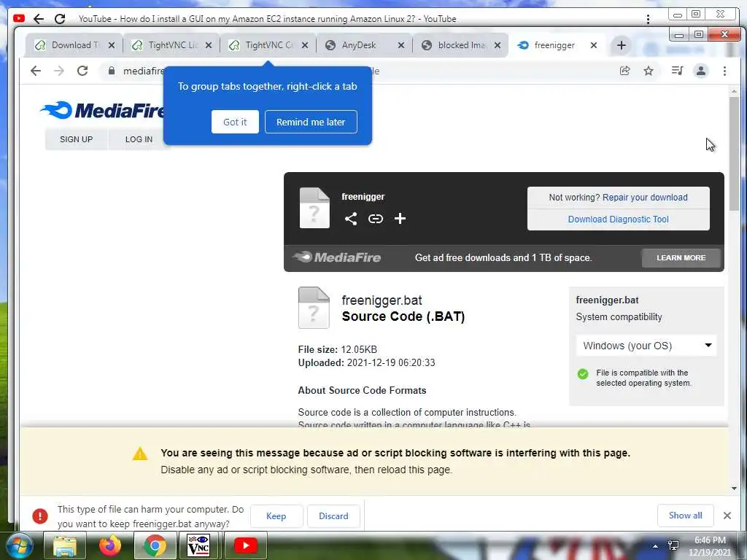The height and width of the screenshot is (560, 747).
Task: Bookmark this page with the star icon
Action: coord(649,71)
